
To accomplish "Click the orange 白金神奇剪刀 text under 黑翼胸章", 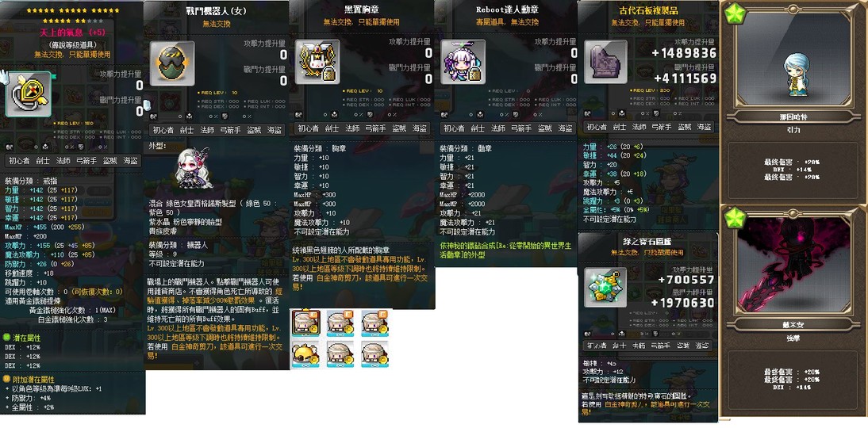I will point(339,279).
